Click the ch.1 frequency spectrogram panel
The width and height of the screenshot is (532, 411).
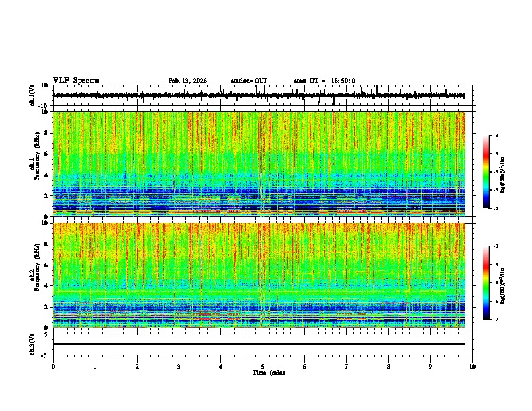pos(259,164)
